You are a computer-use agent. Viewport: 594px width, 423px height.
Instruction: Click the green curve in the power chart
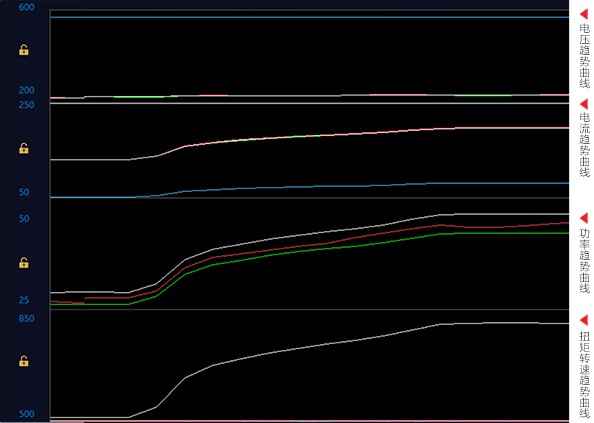[310, 250]
